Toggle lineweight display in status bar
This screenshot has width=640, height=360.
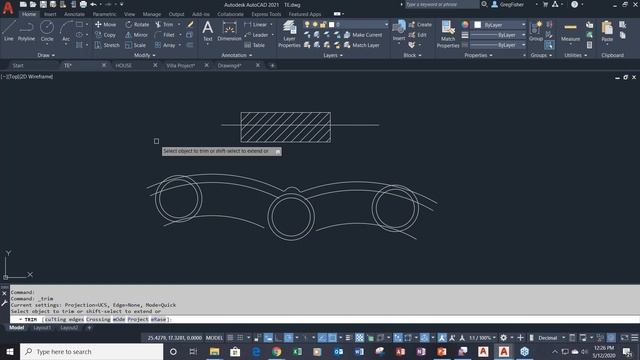tap(348, 338)
